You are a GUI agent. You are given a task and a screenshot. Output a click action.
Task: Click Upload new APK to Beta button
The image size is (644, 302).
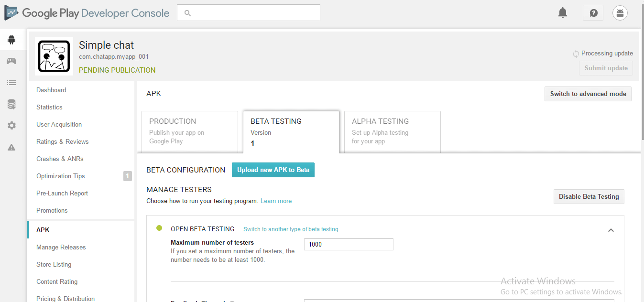[273, 170]
